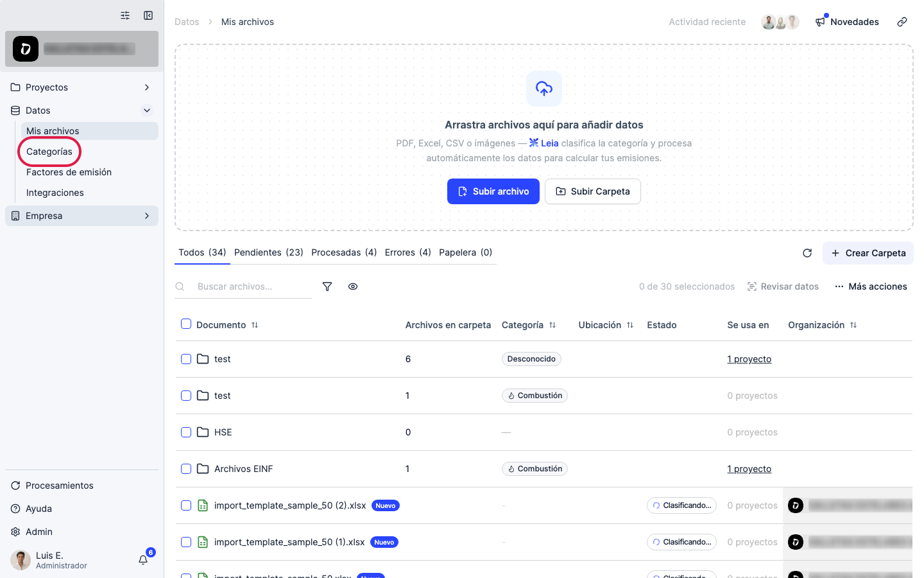Click Crear Carpeta button

868,253
